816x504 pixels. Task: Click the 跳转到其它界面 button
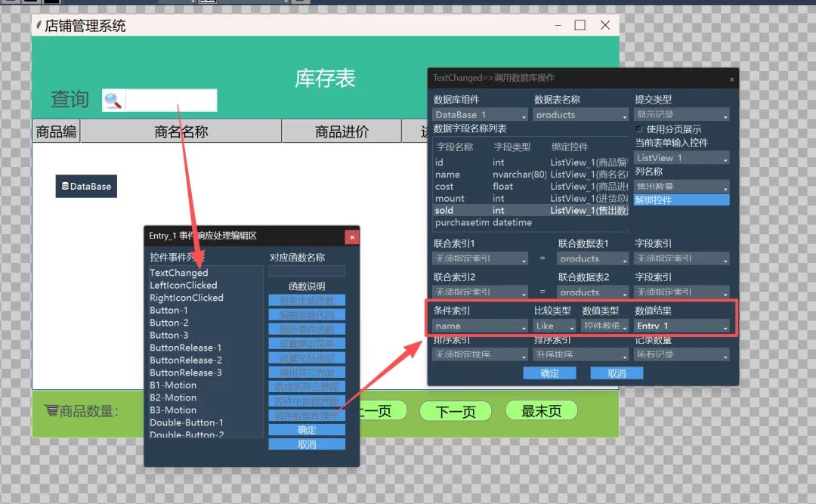307,386
